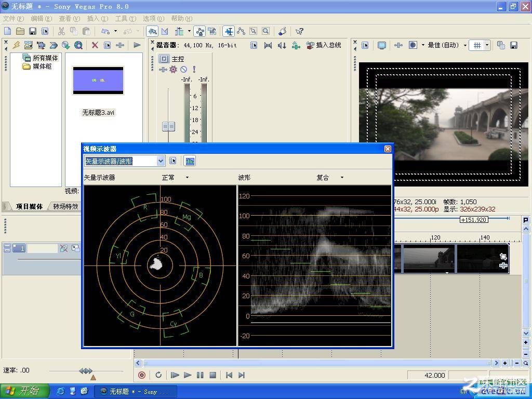
Task: Undo the last action
Action: point(105,32)
